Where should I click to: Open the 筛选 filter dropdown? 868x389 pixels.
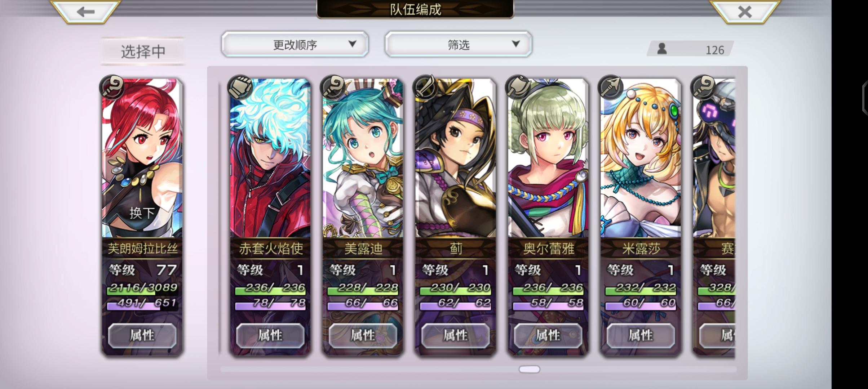tap(459, 44)
